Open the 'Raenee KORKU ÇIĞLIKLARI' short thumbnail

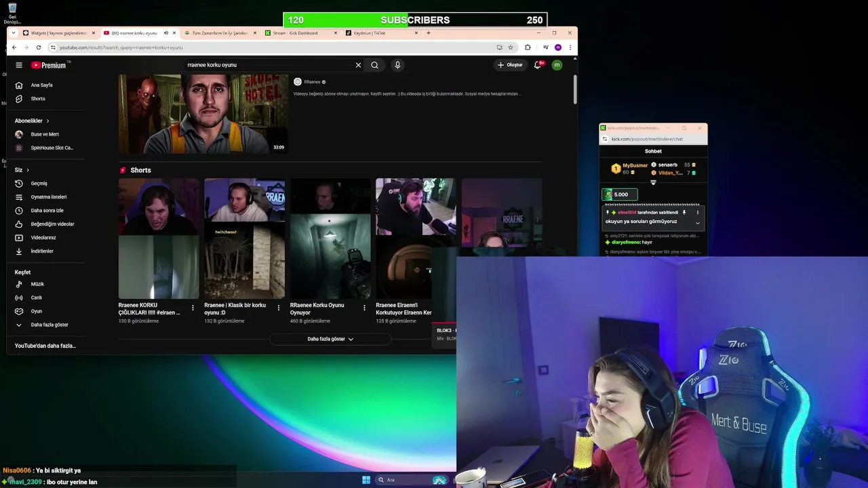(159, 239)
